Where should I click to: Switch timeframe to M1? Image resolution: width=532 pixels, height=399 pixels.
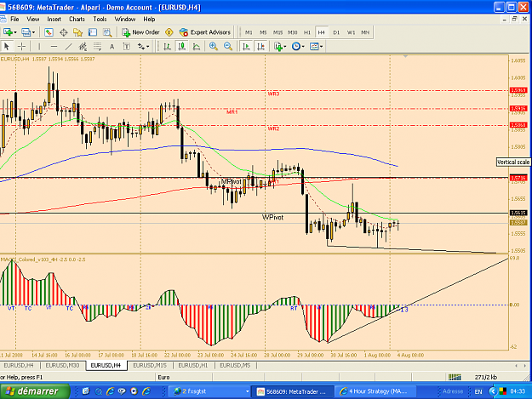249,32
